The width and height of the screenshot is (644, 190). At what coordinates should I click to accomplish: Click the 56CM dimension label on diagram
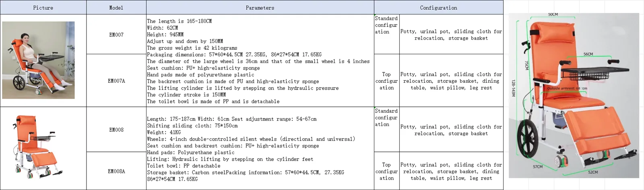[x=588, y=54]
